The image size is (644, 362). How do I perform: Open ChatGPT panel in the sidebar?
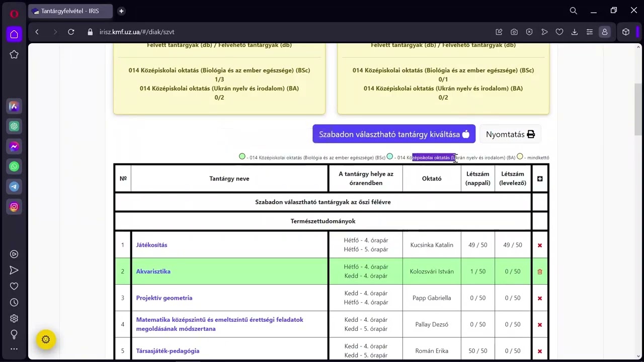tap(14, 126)
